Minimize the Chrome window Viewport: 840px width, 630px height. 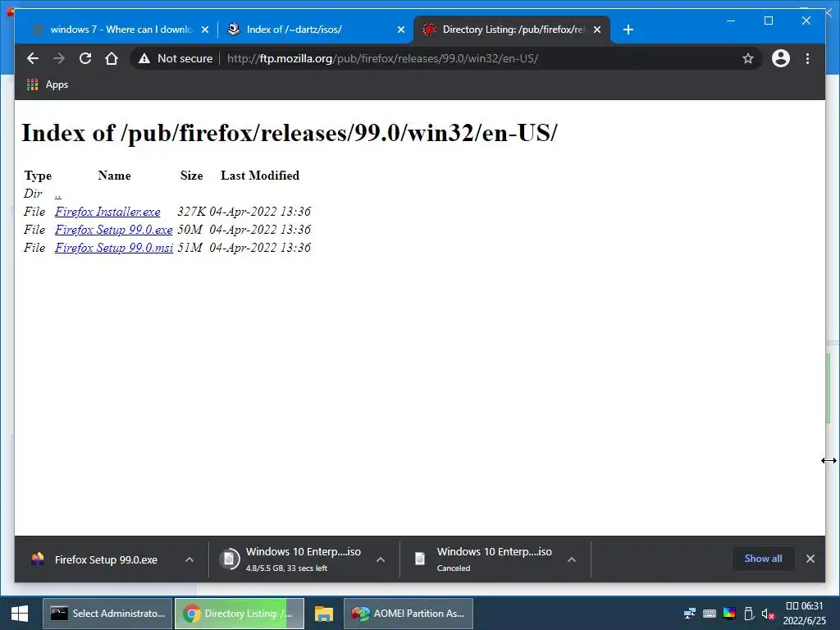(x=731, y=21)
